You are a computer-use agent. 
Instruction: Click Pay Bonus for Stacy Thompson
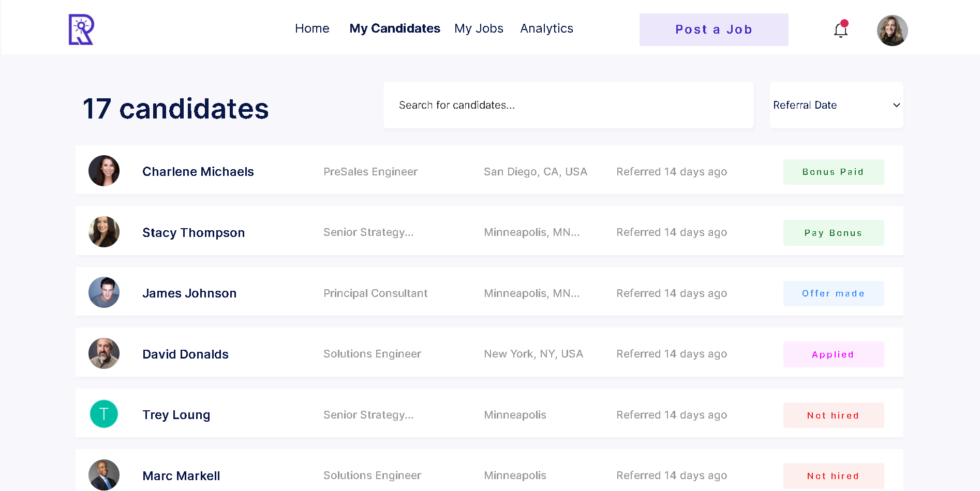833,233
